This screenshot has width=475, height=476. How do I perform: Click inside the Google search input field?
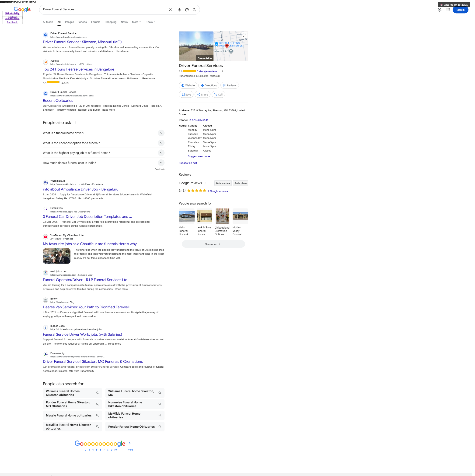103,10
